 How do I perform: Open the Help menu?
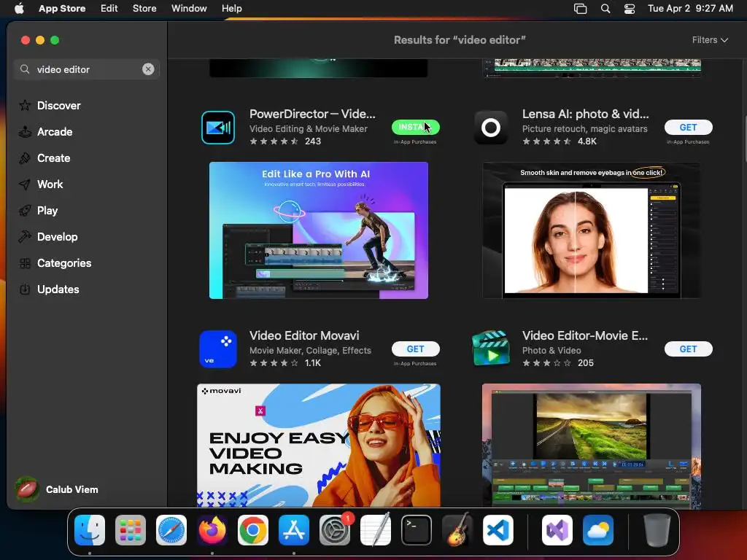pos(231,8)
